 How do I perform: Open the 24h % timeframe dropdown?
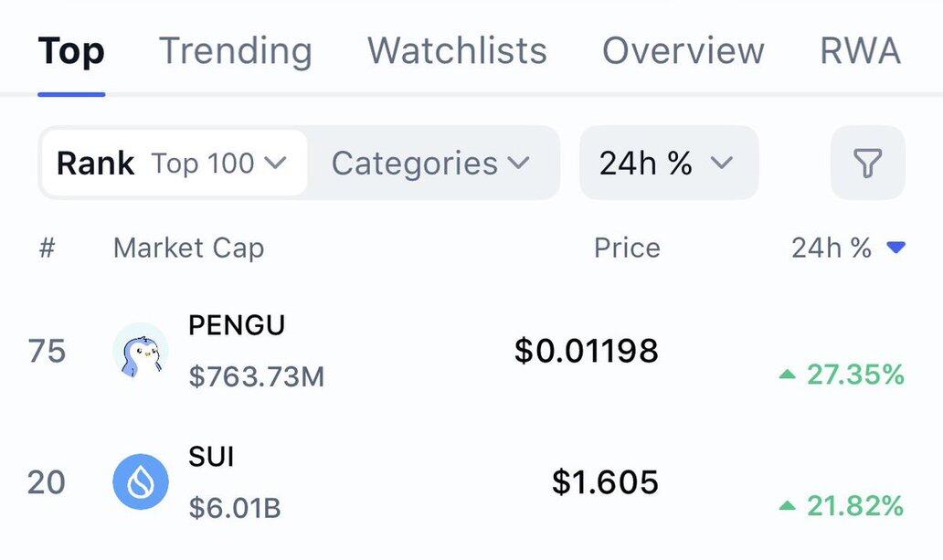point(668,164)
